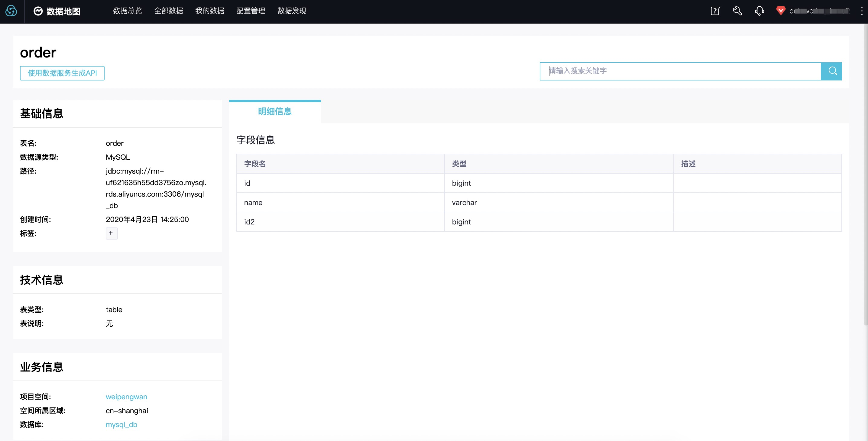Open the help question mark icon
The width and height of the screenshot is (868, 441).
[715, 11]
